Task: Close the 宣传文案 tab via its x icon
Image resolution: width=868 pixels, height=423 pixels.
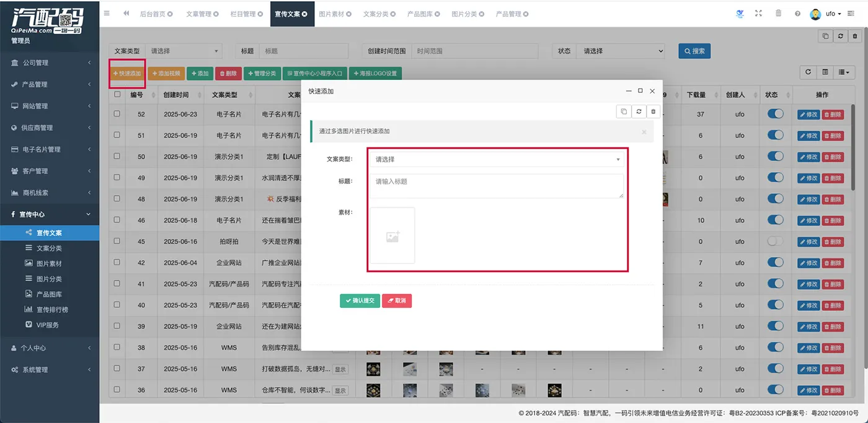Action: click(x=304, y=14)
